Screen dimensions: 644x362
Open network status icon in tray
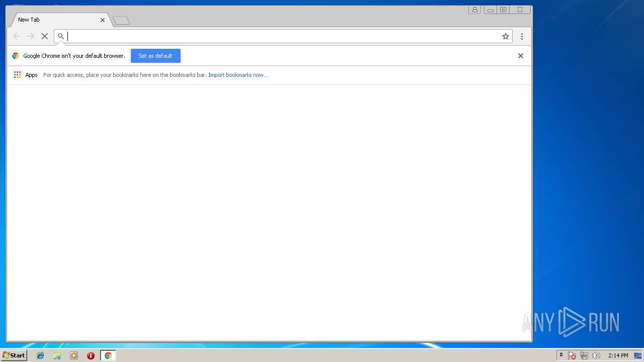point(584,355)
